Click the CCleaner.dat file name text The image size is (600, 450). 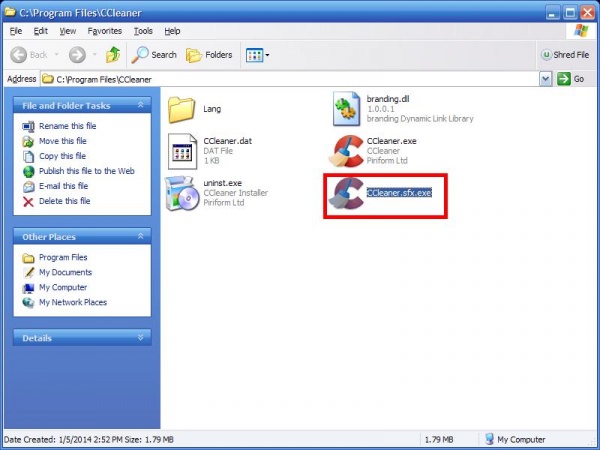pos(228,141)
